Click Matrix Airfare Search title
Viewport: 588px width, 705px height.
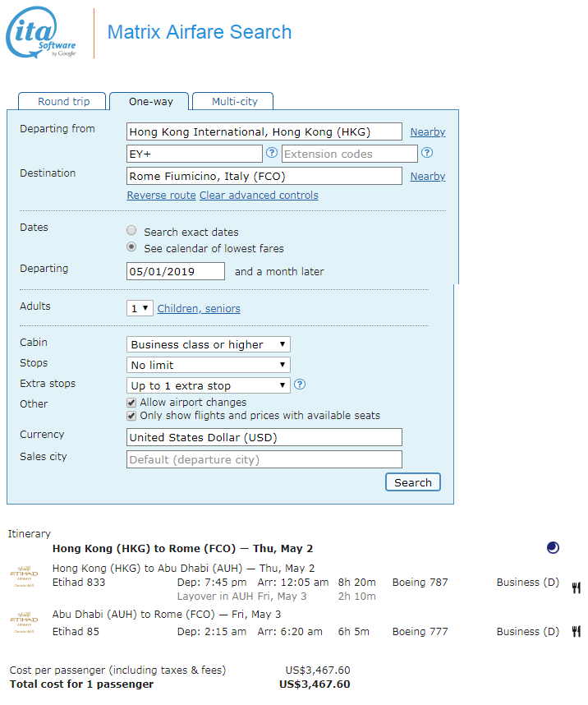coord(199,32)
